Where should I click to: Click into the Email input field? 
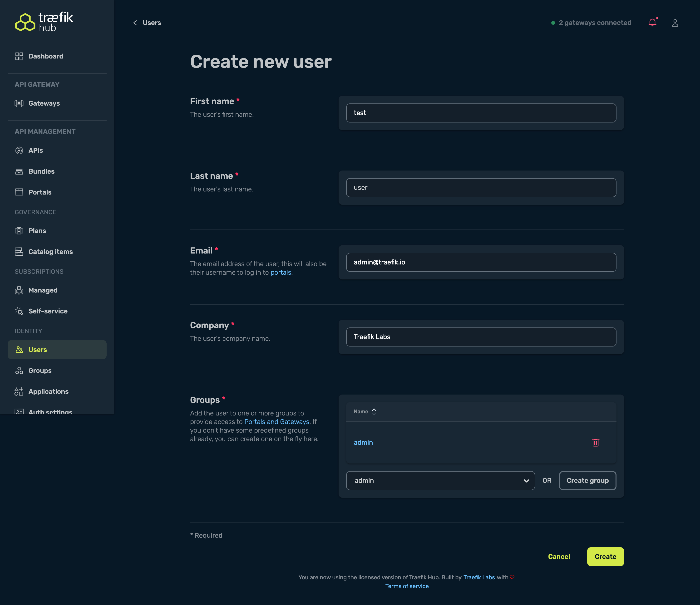click(x=481, y=262)
